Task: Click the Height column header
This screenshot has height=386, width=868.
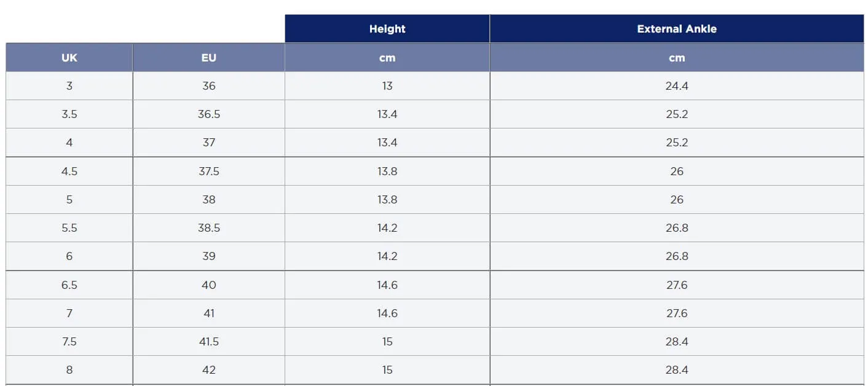Action: click(x=387, y=29)
